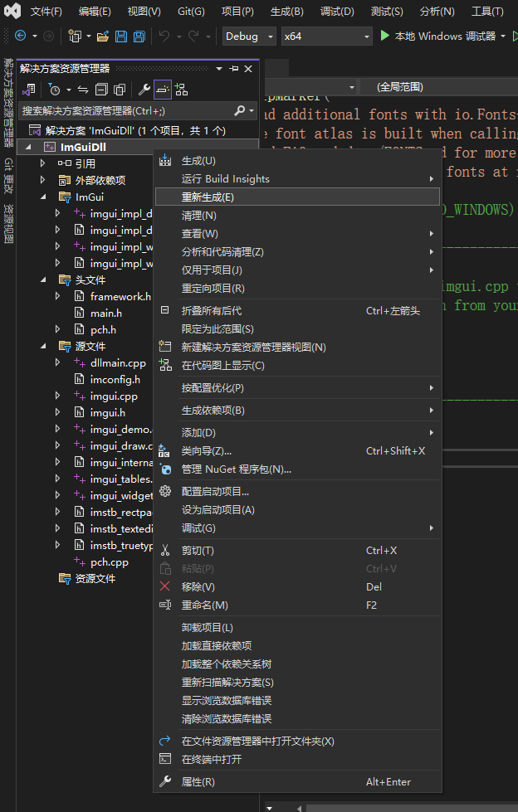Click the open file folder icon
Screen dimensions: 518x812
[103, 36]
